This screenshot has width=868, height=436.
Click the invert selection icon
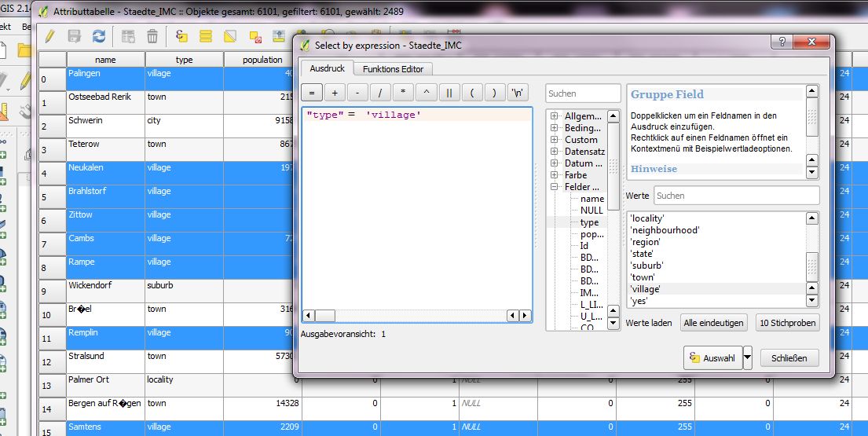(230, 36)
